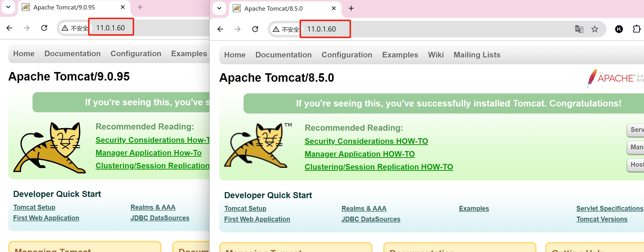Bookmark this page with the star icon
644x252 pixels.
(x=595, y=29)
